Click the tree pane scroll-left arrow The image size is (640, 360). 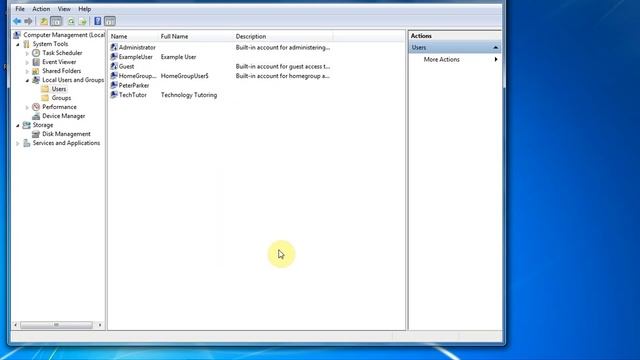click(16, 325)
